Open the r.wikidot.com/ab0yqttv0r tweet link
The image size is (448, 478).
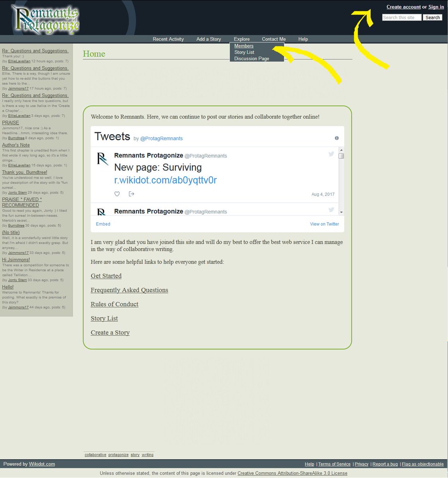165,180
